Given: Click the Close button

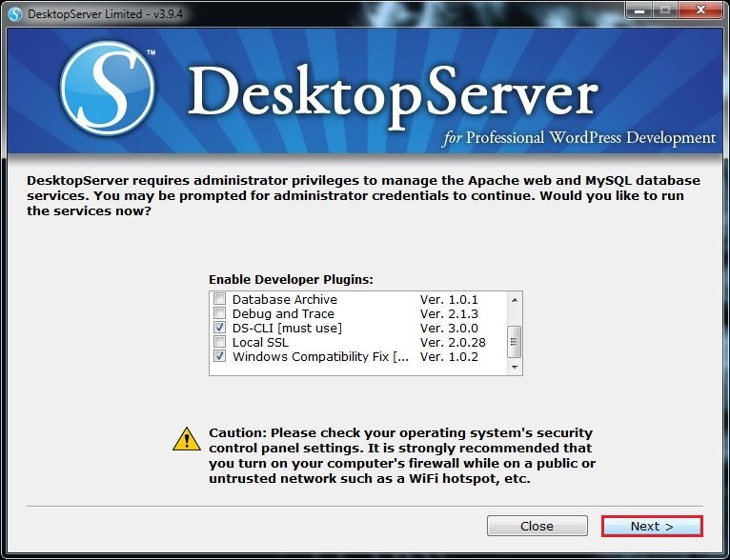Looking at the screenshot, I should [537, 526].
